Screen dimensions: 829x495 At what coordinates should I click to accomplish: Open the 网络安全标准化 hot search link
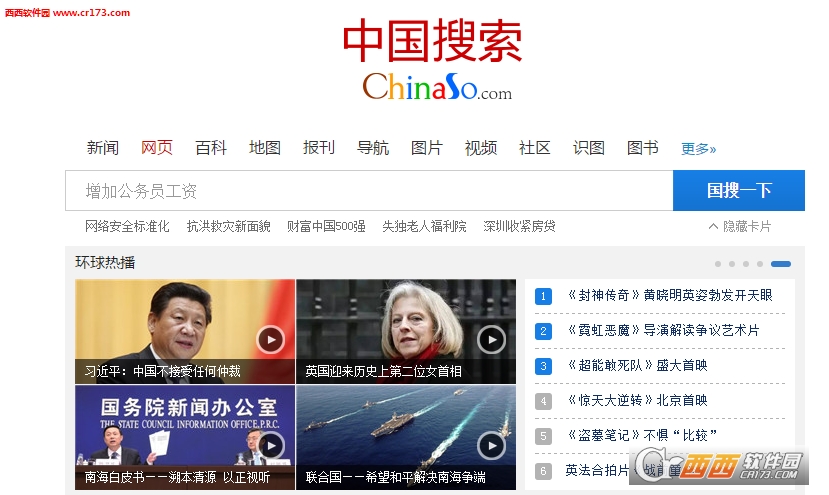[127, 226]
